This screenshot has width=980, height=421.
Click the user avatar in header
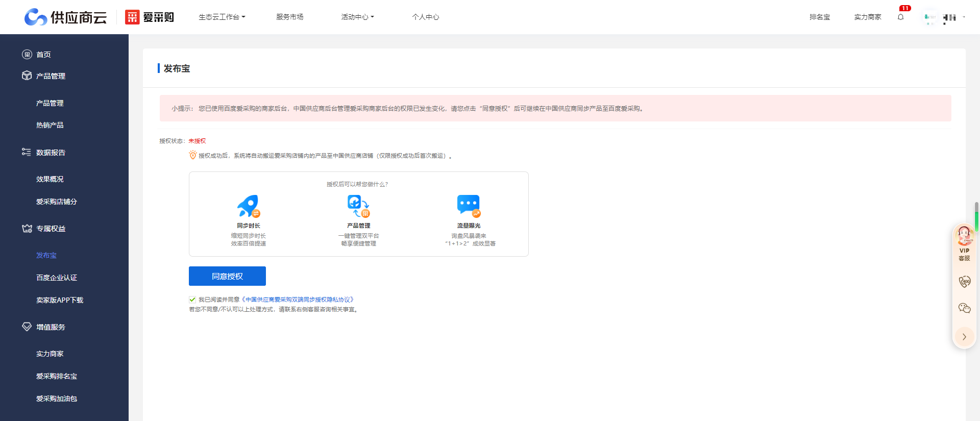(x=930, y=17)
